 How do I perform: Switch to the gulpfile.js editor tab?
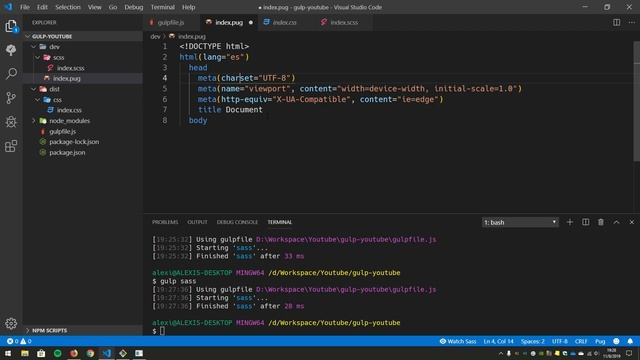tap(171, 22)
